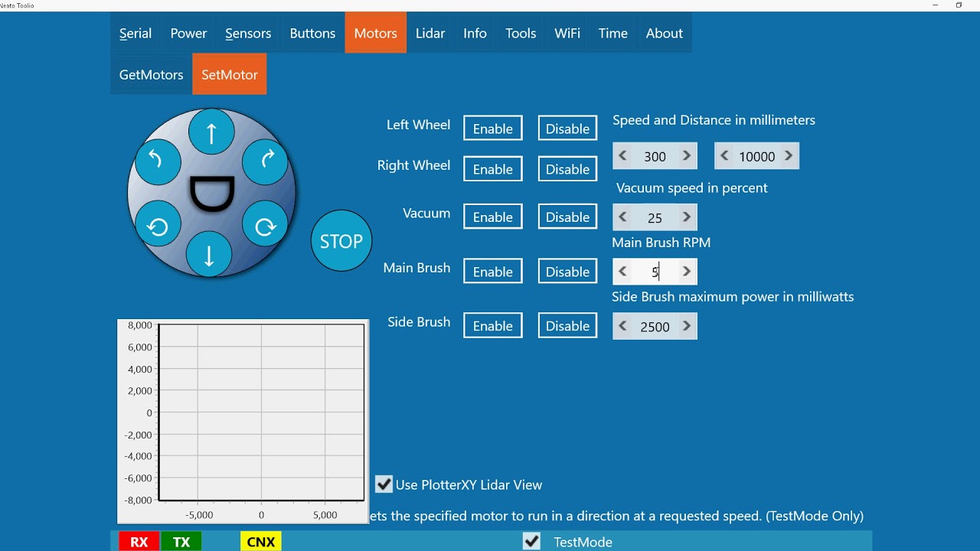This screenshot has width=980, height=551.
Task: Enable the Vacuum motor
Action: tap(493, 217)
